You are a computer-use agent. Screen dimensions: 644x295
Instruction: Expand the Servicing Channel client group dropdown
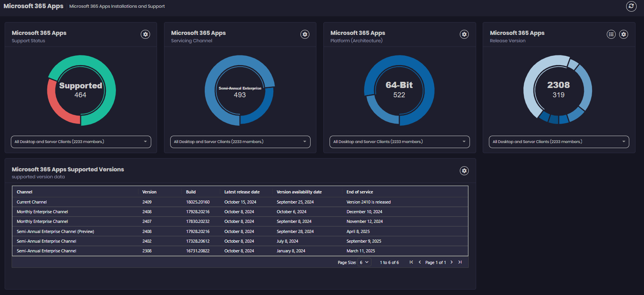tap(240, 142)
